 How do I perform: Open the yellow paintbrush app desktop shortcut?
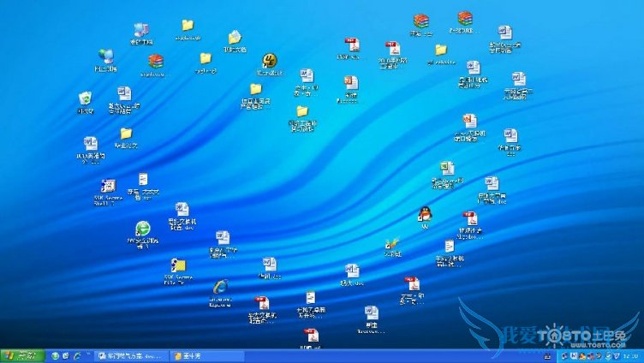(x=392, y=243)
